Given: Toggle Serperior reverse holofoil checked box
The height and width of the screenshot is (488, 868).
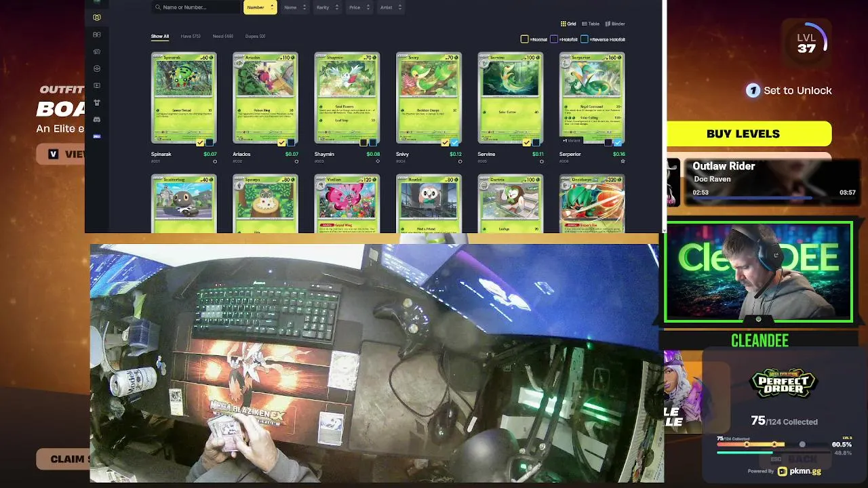Looking at the screenshot, I should 618,143.
